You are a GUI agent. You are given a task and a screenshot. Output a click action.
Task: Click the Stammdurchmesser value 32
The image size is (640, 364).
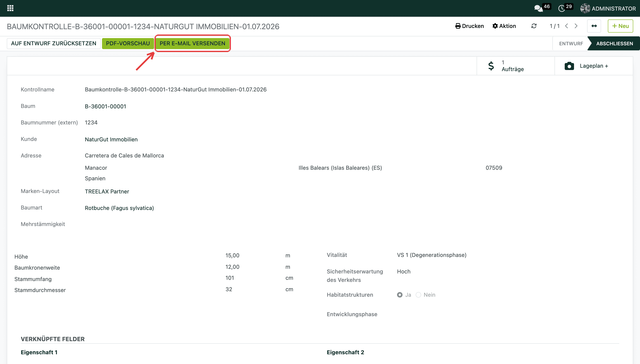click(x=229, y=289)
